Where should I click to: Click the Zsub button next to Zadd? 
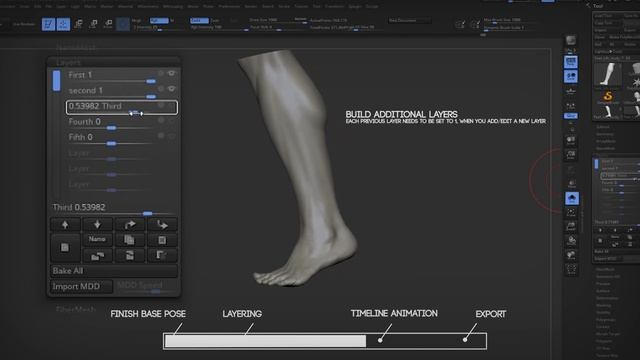[215, 20]
